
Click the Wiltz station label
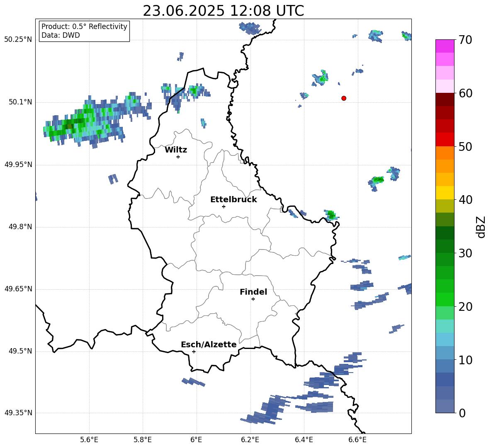(176, 150)
